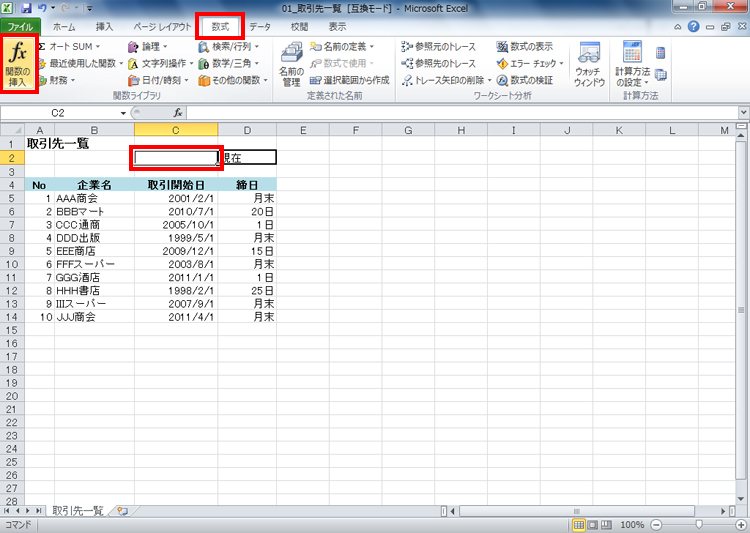The height and width of the screenshot is (533, 750).
Task: Expand the formula bar with right-end arrow
Action: 744,113
